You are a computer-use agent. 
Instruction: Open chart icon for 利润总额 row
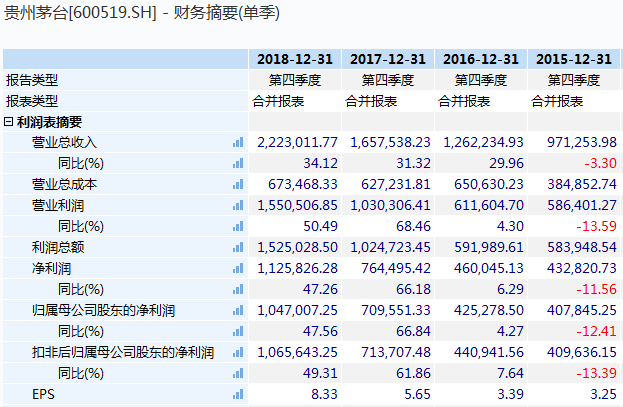(x=238, y=248)
